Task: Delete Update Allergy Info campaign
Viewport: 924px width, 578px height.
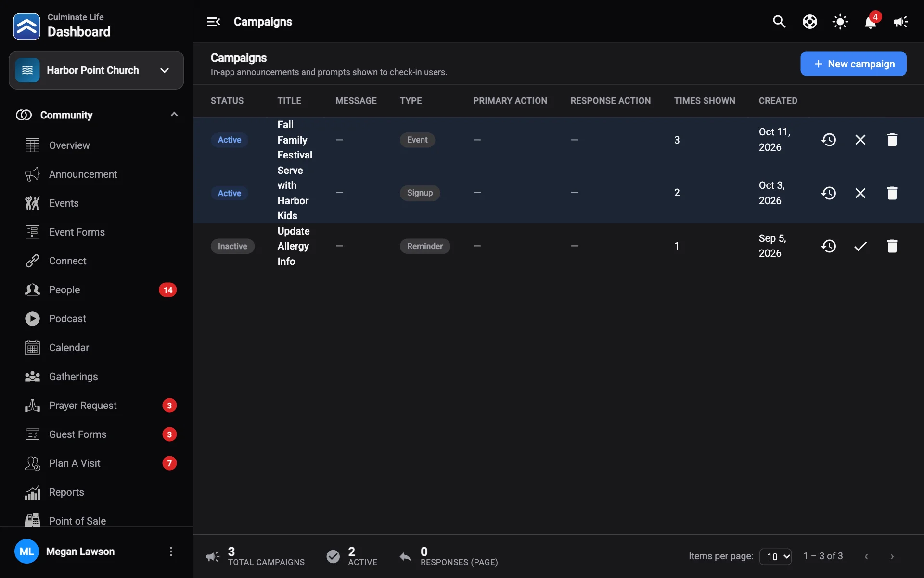Action: tap(892, 246)
